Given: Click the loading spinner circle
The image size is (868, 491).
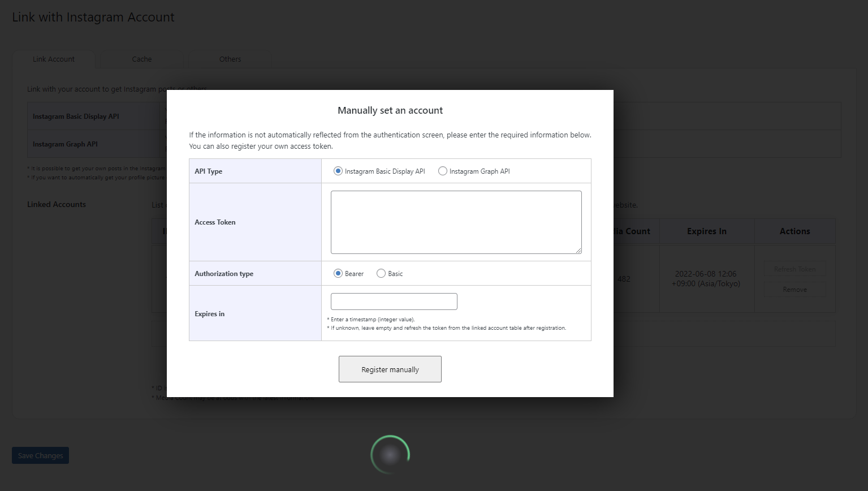Looking at the screenshot, I should (x=390, y=454).
